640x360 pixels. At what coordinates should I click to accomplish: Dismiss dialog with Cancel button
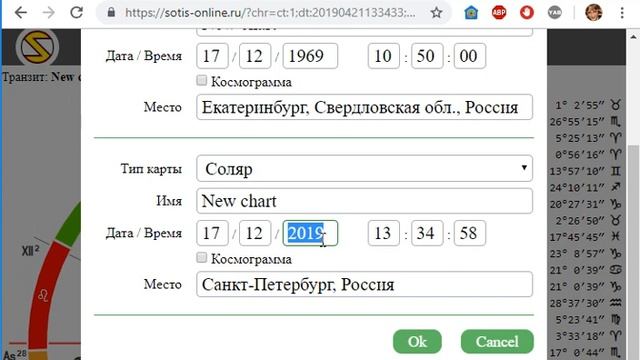click(497, 342)
